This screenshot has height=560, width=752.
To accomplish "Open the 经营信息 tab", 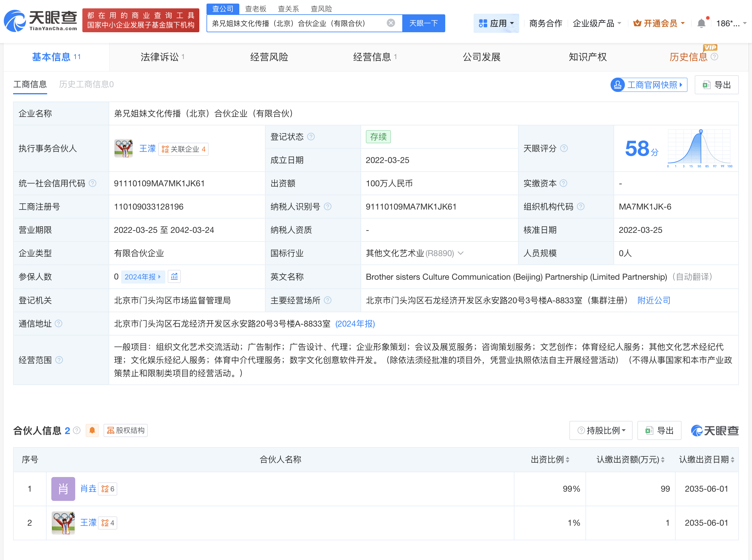I will pos(375,57).
